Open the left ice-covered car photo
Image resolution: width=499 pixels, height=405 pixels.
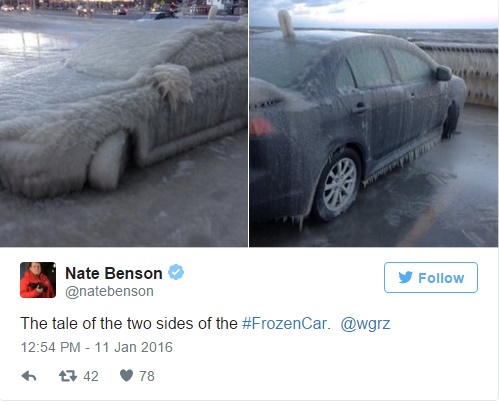coord(124,123)
